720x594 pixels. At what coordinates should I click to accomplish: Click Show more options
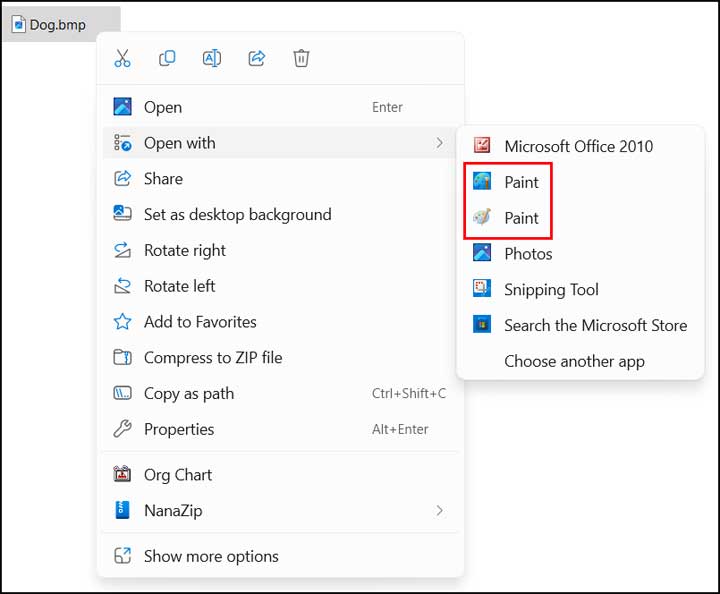click(280, 556)
